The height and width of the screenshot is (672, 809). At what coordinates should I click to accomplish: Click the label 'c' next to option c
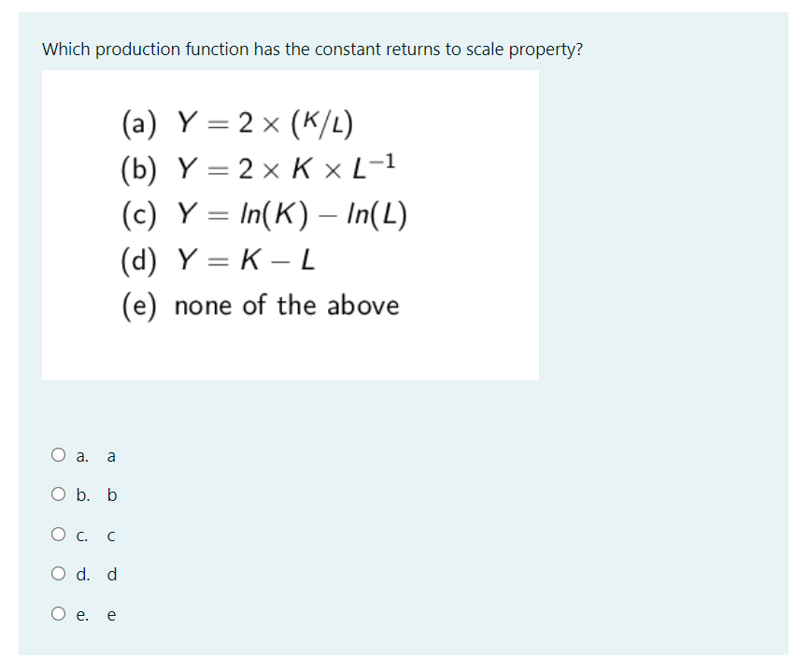coord(111,536)
